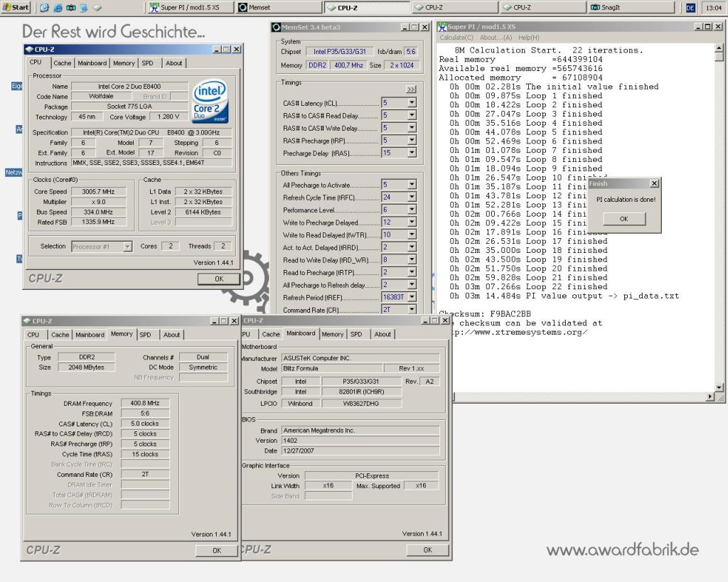Click the Core Speed 3005.7 MHz field
This screenshot has width=728, height=582.
tap(98, 192)
